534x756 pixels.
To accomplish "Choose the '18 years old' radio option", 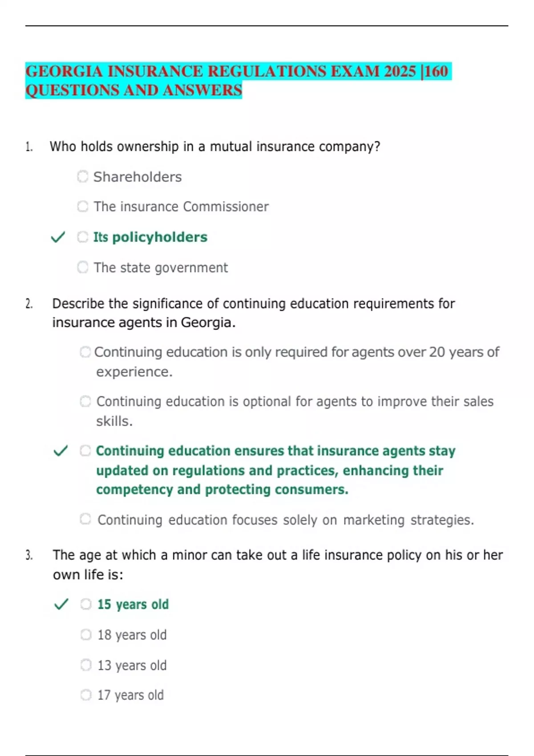I will pyautogui.click(x=86, y=635).
